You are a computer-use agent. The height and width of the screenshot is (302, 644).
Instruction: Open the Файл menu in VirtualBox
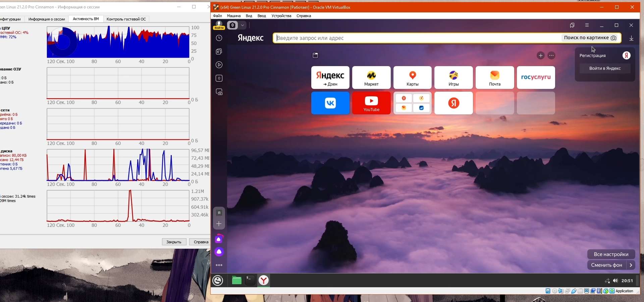click(217, 16)
